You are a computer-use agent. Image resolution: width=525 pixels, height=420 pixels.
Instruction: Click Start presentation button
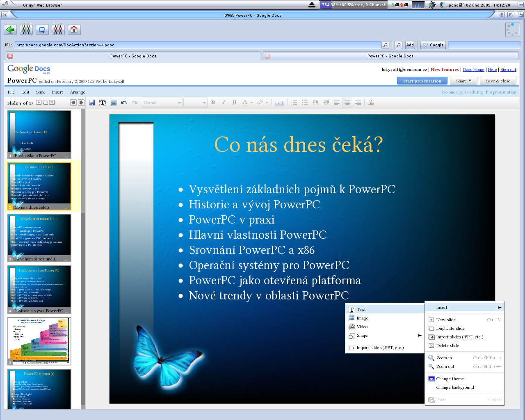click(422, 81)
